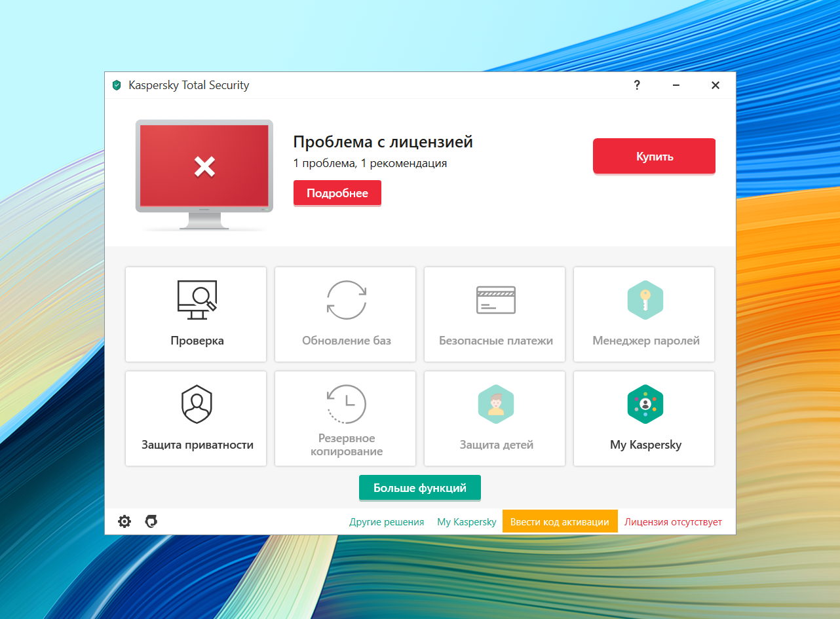Screen dimensions: 840x619
Task: Open help with the question mark icon
Action: tap(637, 85)
